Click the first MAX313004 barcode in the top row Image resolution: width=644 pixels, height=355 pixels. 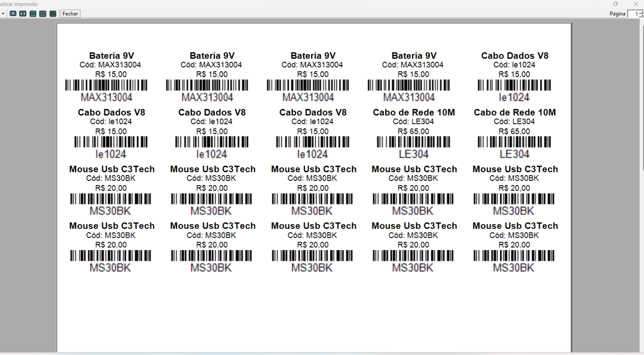tap(106, 85)
